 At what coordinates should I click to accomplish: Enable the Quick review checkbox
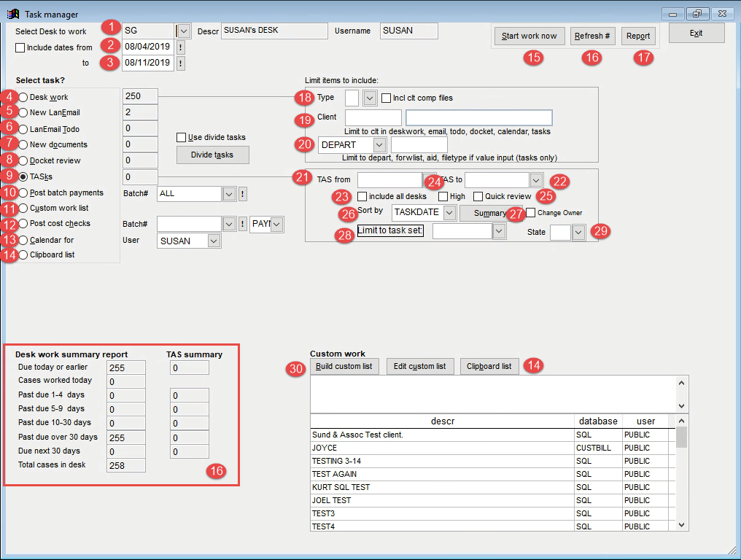pyautogui.click(x=478, y=196)
